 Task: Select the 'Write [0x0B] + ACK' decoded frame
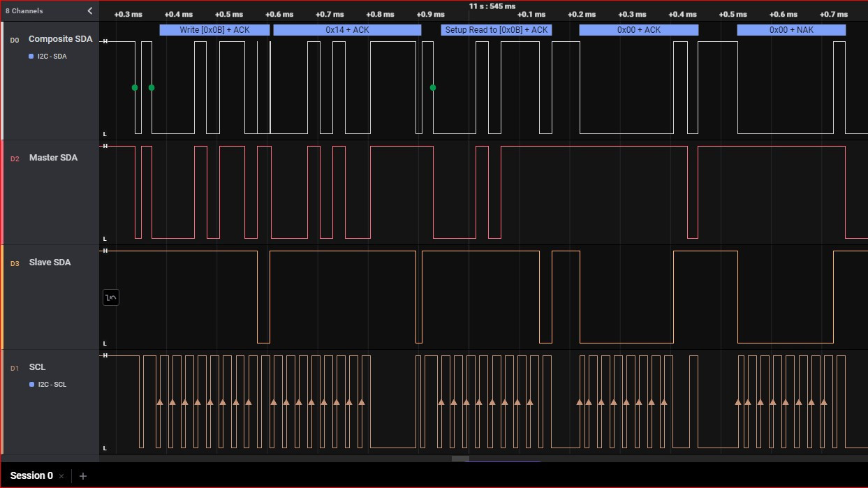click(214, 30)
